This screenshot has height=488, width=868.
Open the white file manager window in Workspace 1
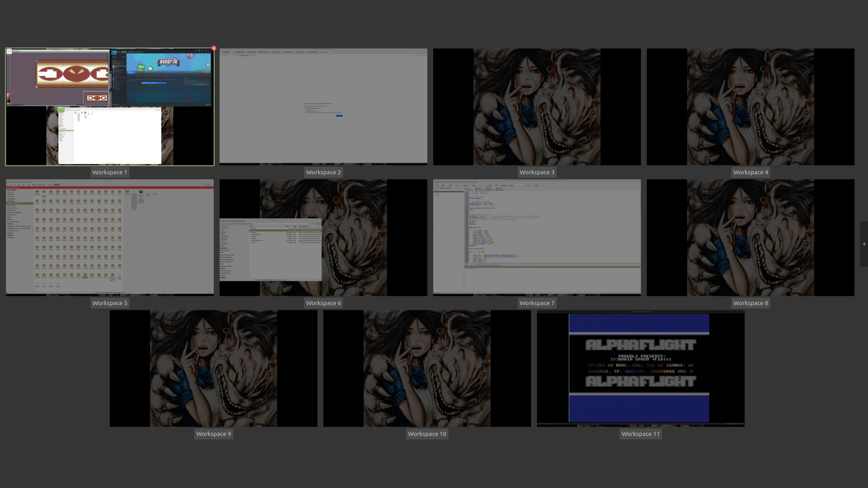[x=109, y=136]
